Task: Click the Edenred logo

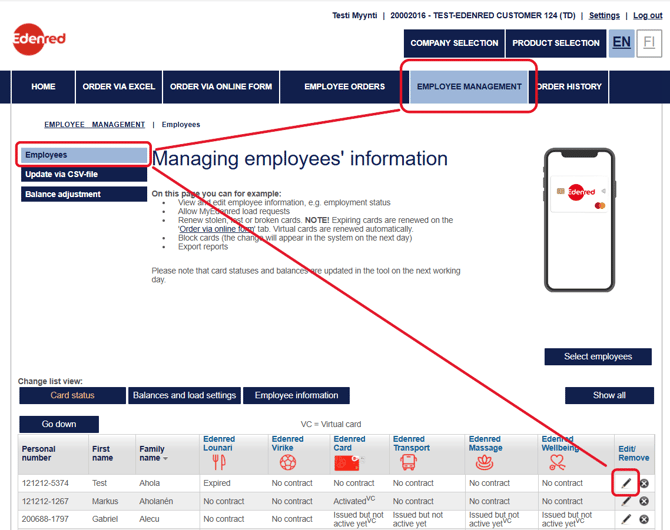Action: 39,40
